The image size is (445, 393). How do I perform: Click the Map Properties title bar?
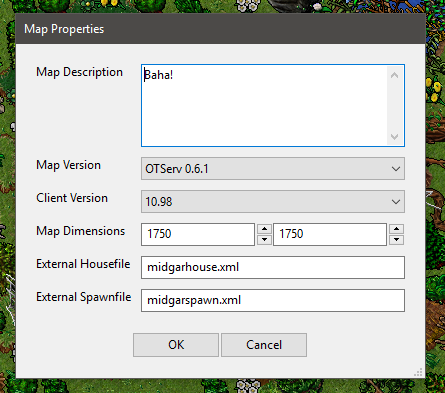[x=220, y=29]
